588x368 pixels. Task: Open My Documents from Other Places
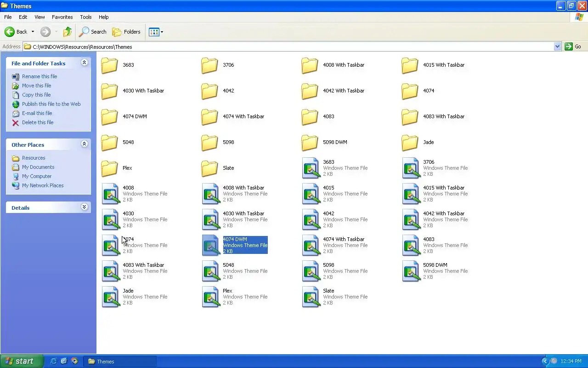click(x=38, y=167)
